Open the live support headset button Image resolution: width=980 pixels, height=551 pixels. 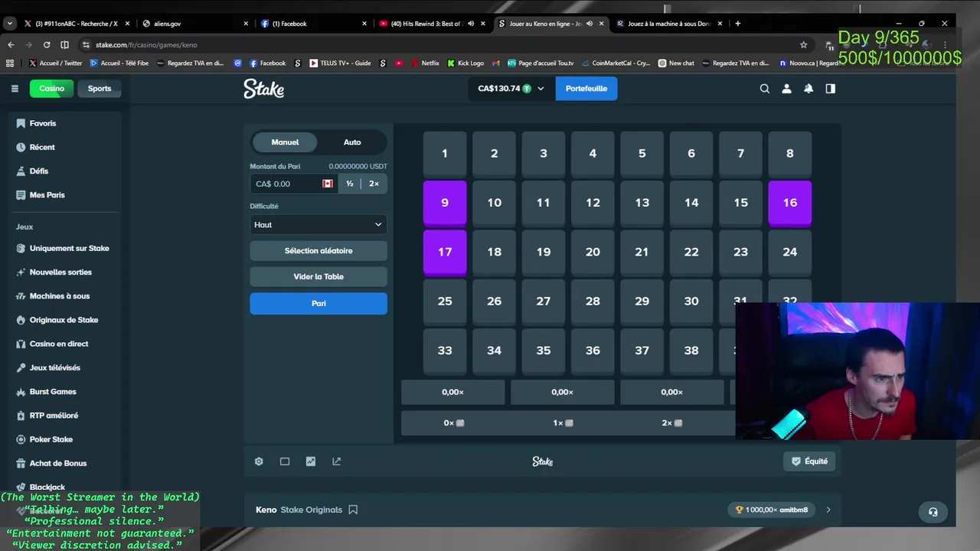(x=933, y=512)
